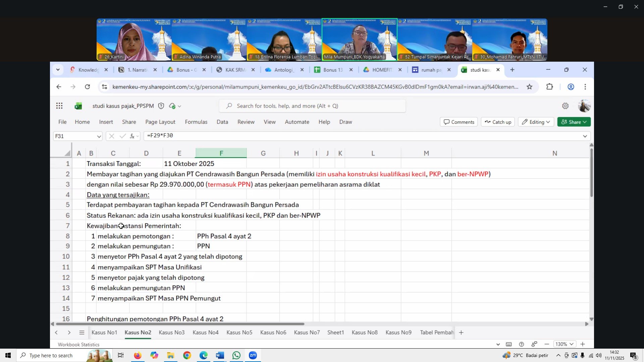Screen dimensions: 644x362
Task: Reload the page in browser
Action: click(x=87, y=87)
